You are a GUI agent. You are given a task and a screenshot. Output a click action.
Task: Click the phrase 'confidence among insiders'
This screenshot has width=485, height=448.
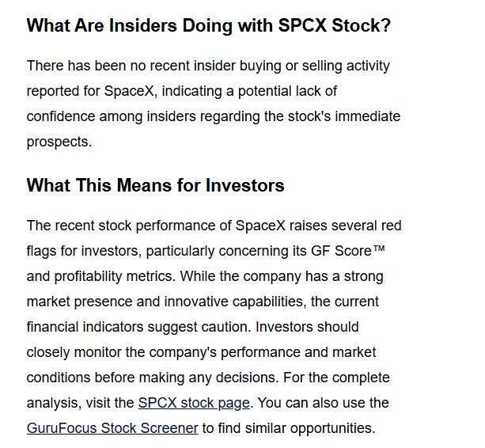pos(112,116)
